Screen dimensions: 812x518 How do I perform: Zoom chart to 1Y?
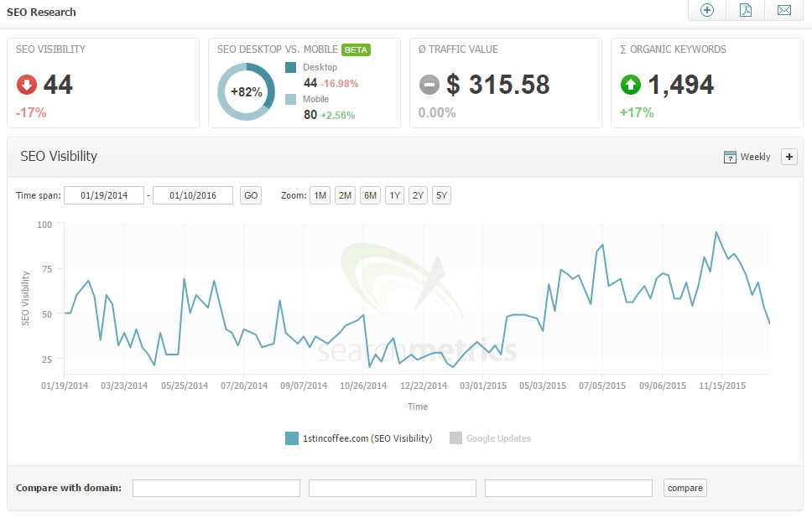coord(394,195)
